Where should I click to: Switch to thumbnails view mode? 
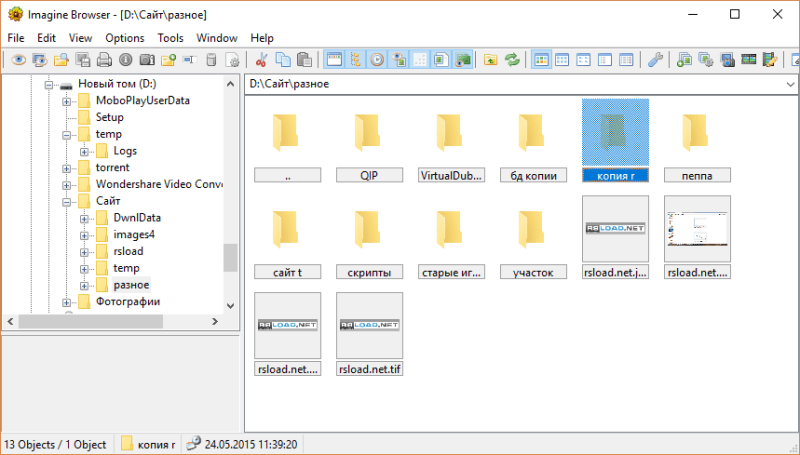541,60
